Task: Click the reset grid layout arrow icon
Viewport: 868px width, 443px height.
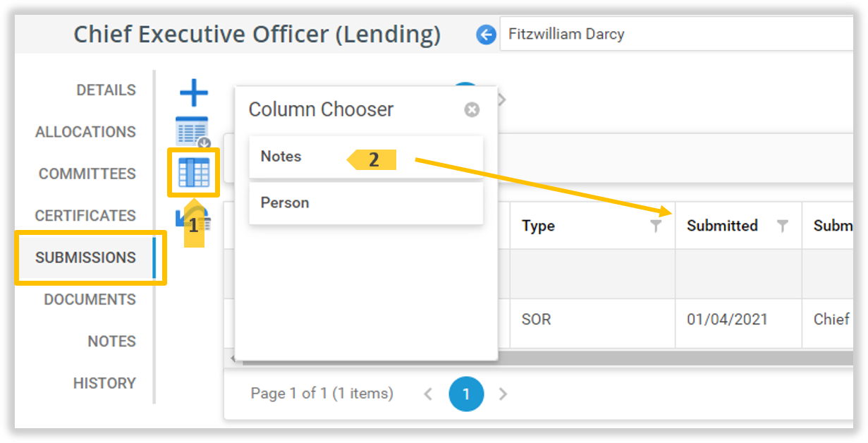Action: tap(183, 217)
